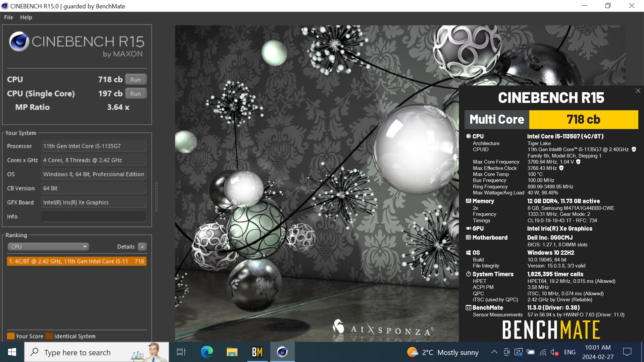Click the ranking Details arrow button
This screenshot has width=644, height=362.
tap(142, 247)
